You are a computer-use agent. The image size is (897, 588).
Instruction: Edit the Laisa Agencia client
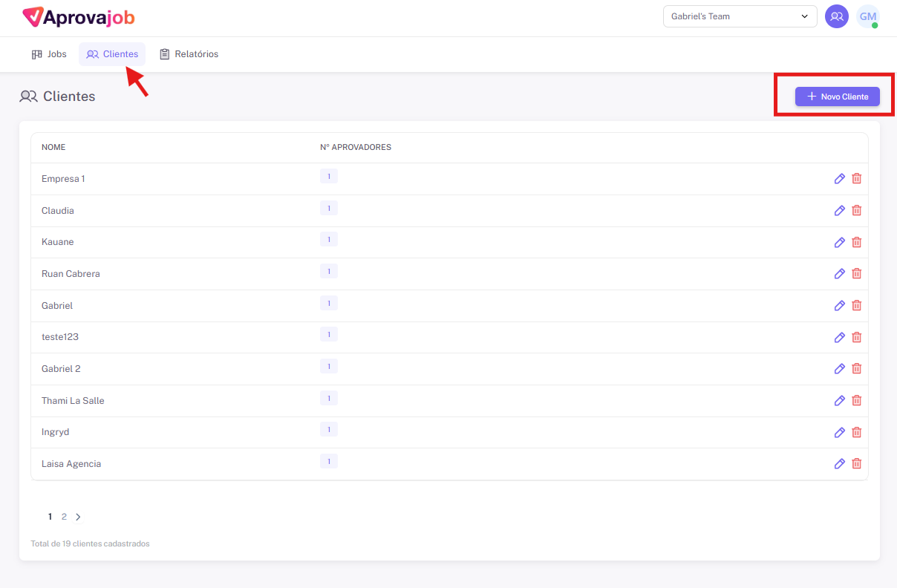coord(840,463)
